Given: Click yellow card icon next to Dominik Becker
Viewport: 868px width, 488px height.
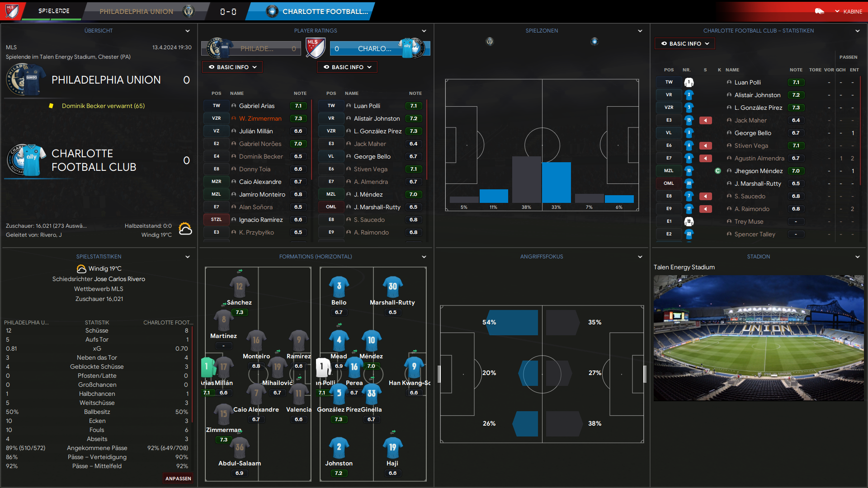Looking at the screenshot, I should pyautogui.click(x=51, y=106).
